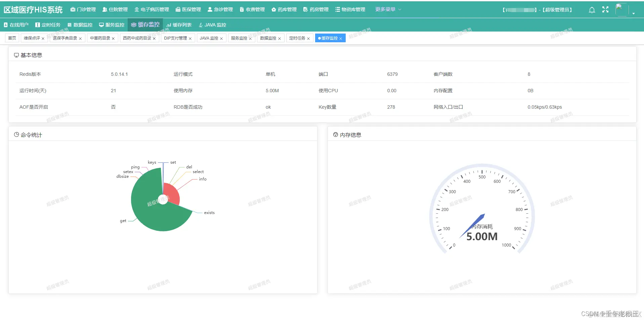Viewport: 644px width, 320px height.
Task: Click the 电子病历管理 records icon
Action: point(136,9)
